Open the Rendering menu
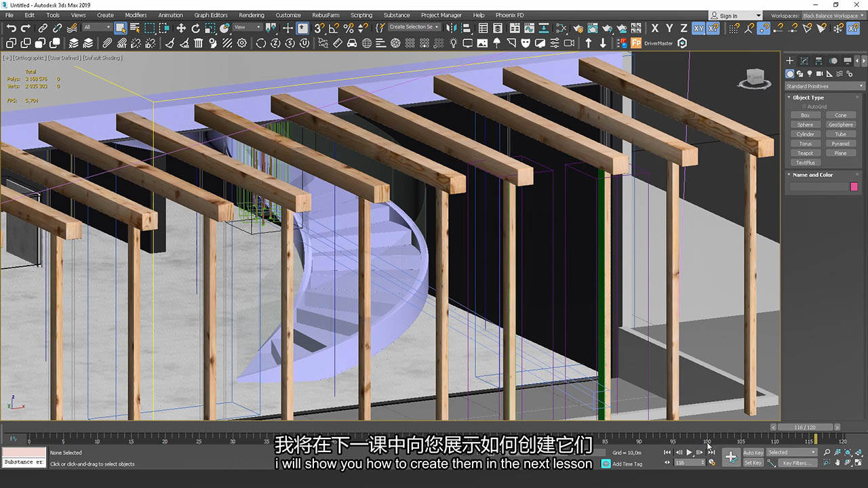Image resolution: width=868 pixels, height=488 pixels. (252, 15)
